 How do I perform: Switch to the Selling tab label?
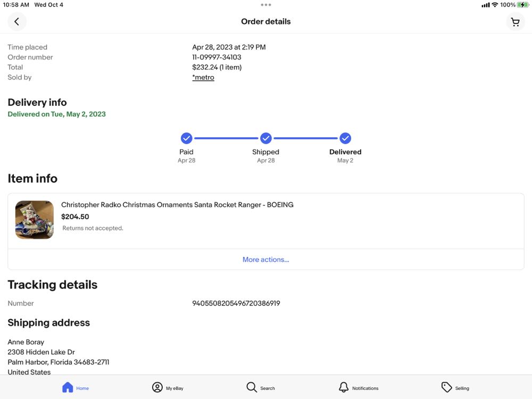point(462,388)
